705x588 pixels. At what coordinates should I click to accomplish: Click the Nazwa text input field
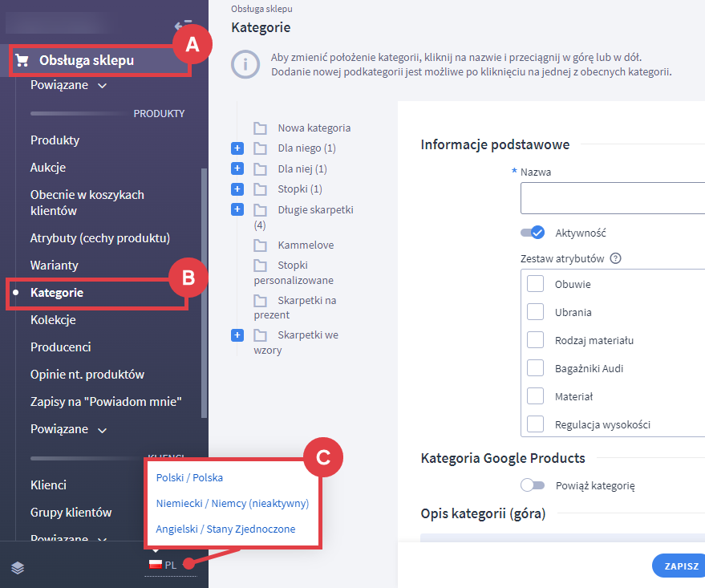(x=612, y=198)
